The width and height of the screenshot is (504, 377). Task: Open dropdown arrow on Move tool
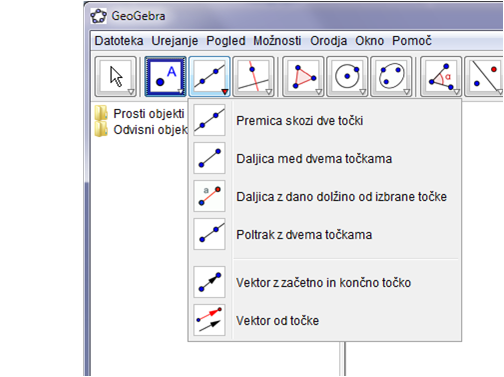(x=131, y=92)
